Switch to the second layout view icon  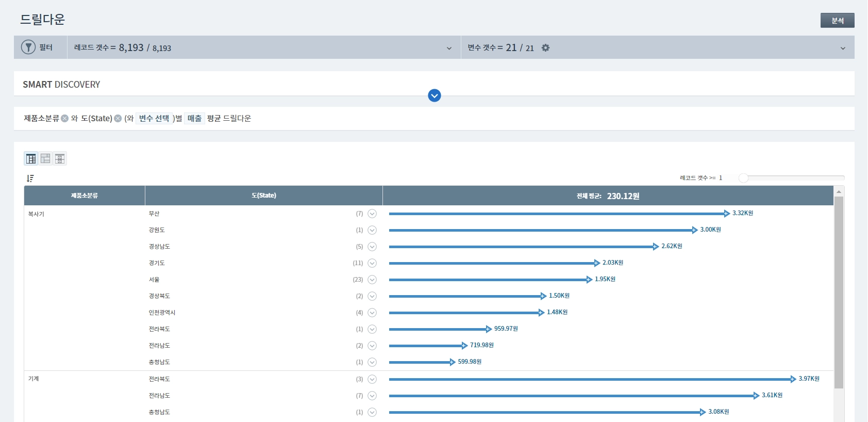tap(45, 158)
